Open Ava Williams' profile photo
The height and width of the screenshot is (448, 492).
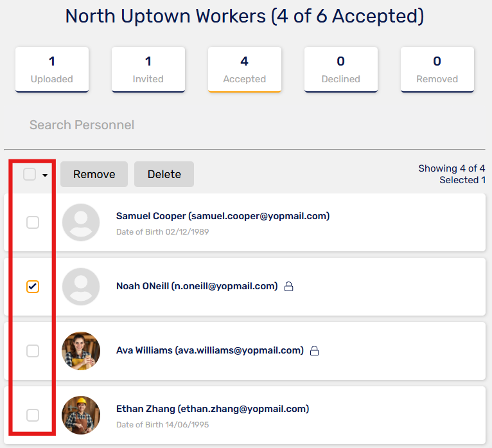[81, 351]
